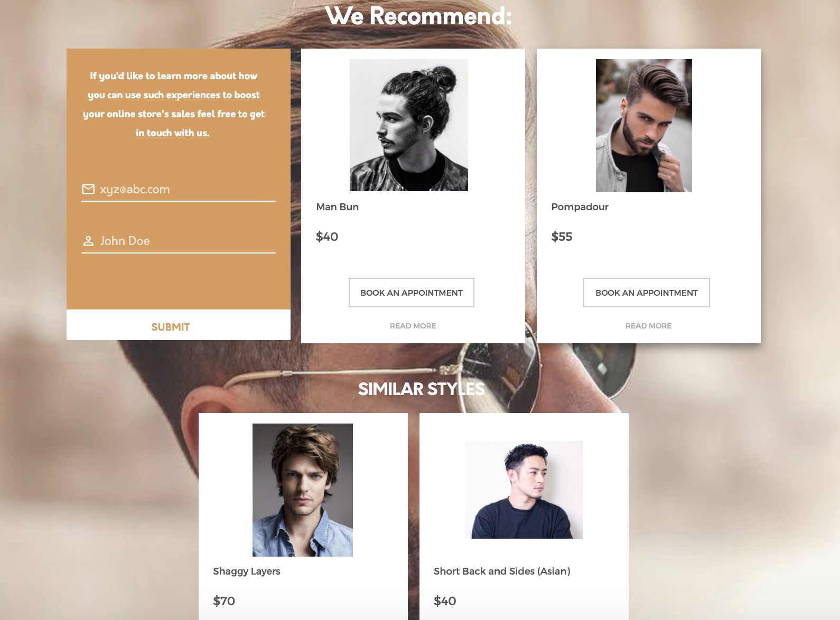
Task: Click the person icon in name field
Action: (88, 241)
